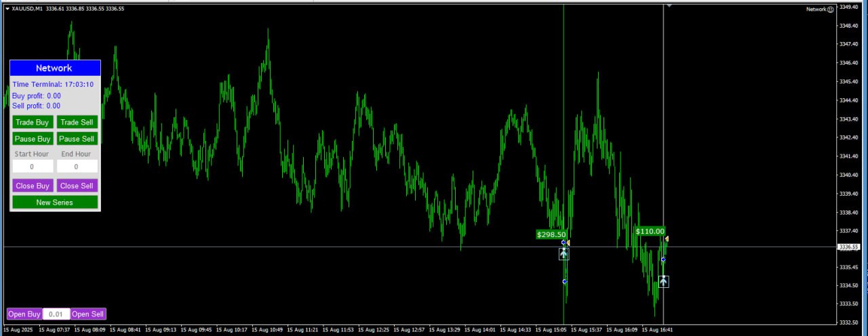Image resolution: width=868 pixels, height=336 pixels.
Task: Click the 3332.50 price scale value
Action: pos(849,322)
